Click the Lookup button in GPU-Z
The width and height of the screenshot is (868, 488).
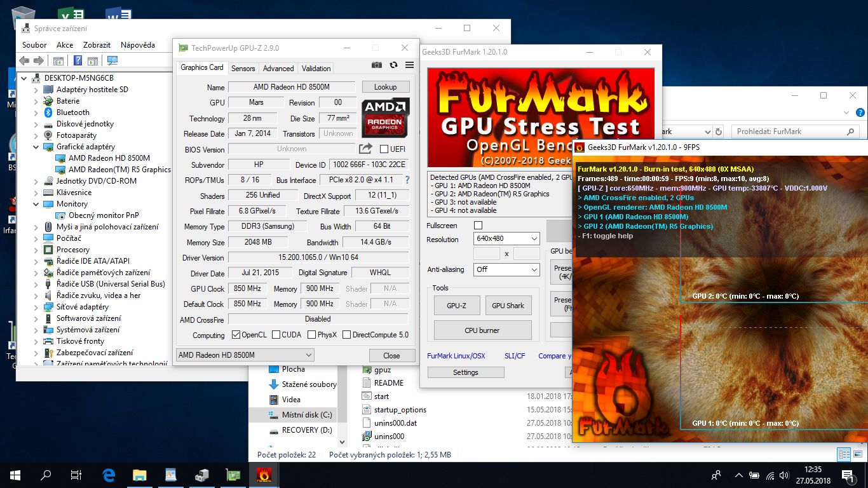click(386, 87)
